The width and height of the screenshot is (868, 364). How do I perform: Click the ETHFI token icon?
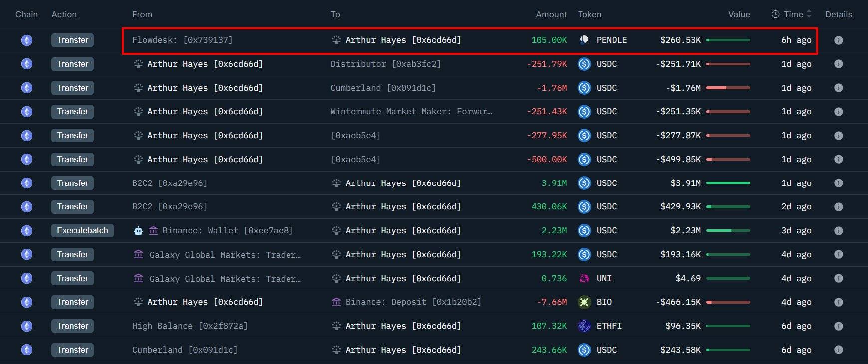coord(584,326)
